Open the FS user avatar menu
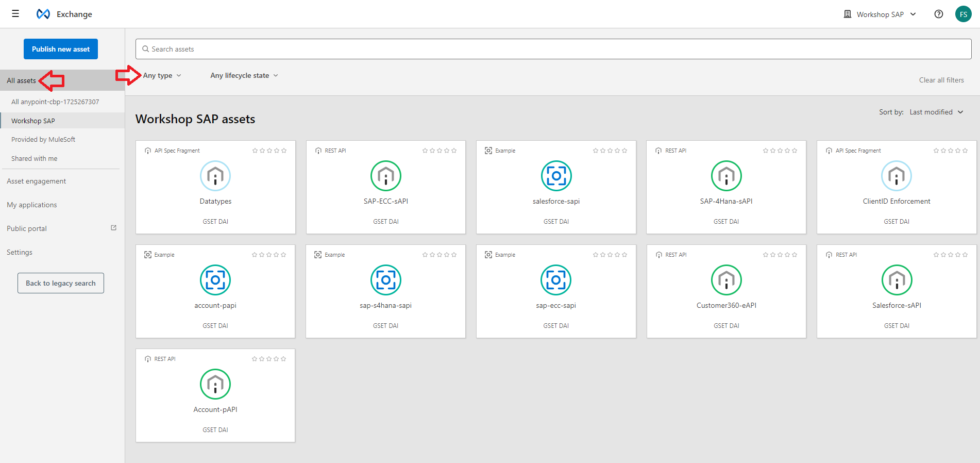 [963, 14]
